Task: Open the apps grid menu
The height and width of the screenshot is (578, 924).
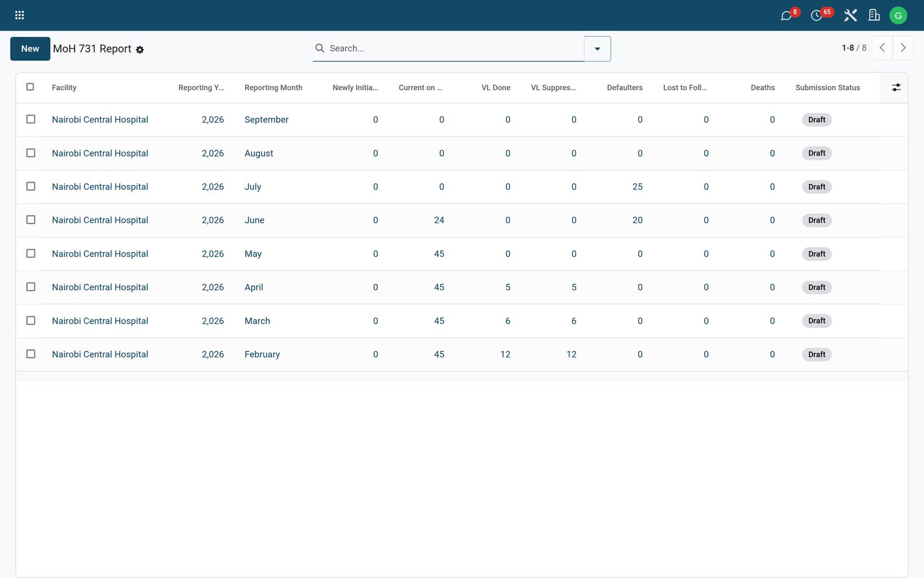Action: click(20, 15)
